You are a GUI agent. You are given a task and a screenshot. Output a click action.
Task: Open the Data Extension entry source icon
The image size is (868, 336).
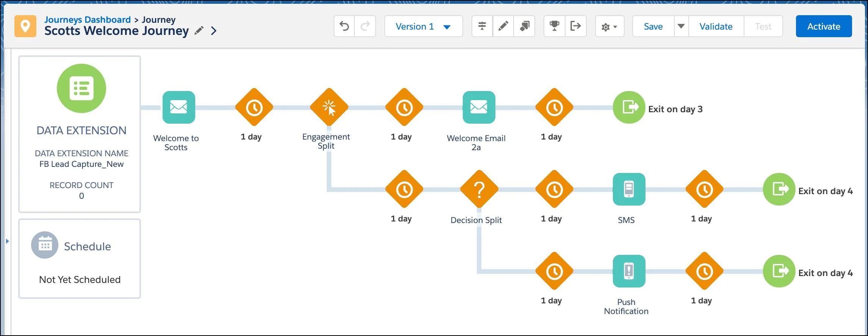tap(81, 88)
